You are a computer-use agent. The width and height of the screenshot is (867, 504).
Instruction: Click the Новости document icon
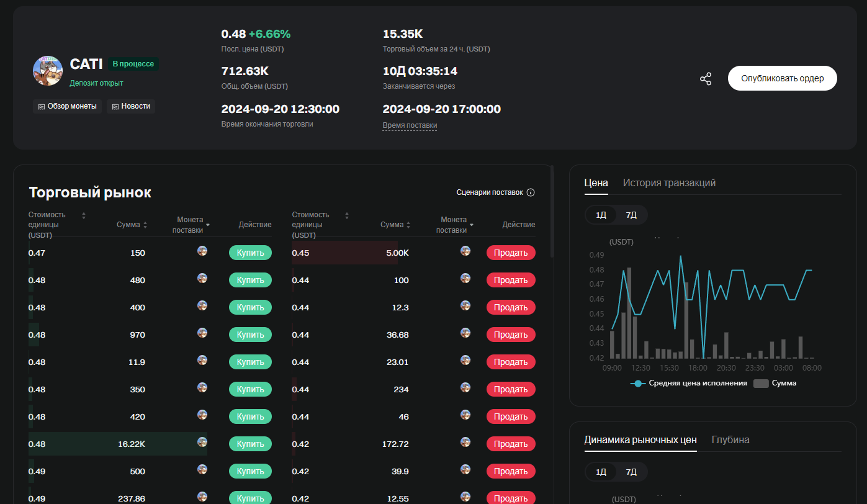[115, 107]
